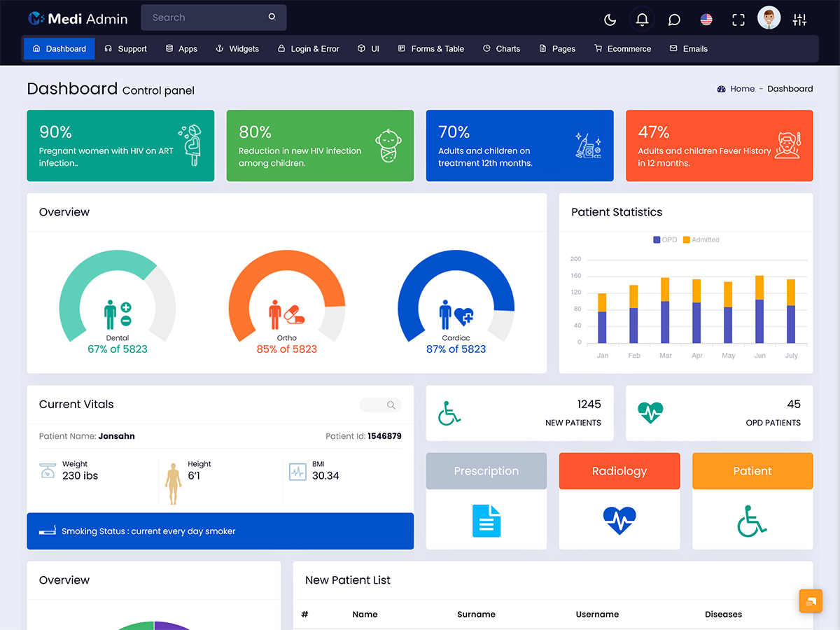This screenshot has width=840, height=630.
Task: Toggle fullscreen mode icon
Action: (x=738, y=20)
